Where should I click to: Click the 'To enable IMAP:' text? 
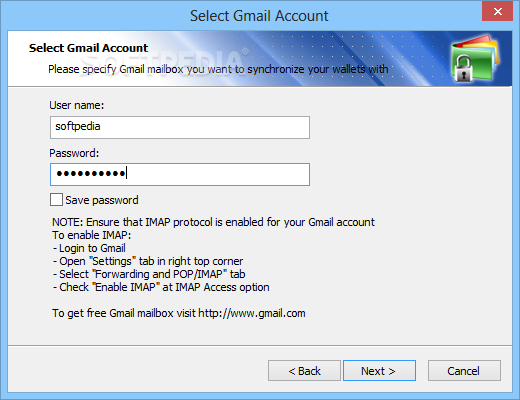(92, 235)
